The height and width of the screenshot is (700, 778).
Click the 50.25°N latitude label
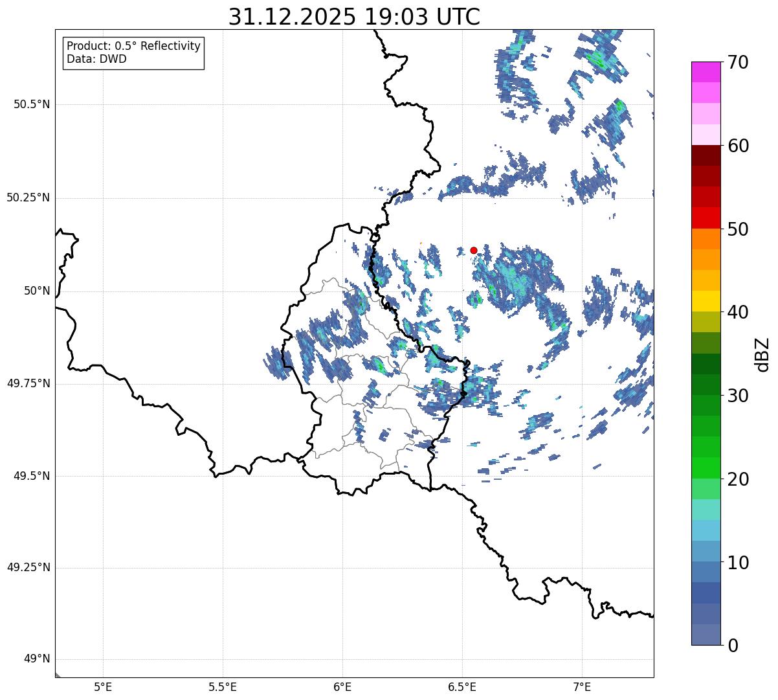[x=28, y=198]
